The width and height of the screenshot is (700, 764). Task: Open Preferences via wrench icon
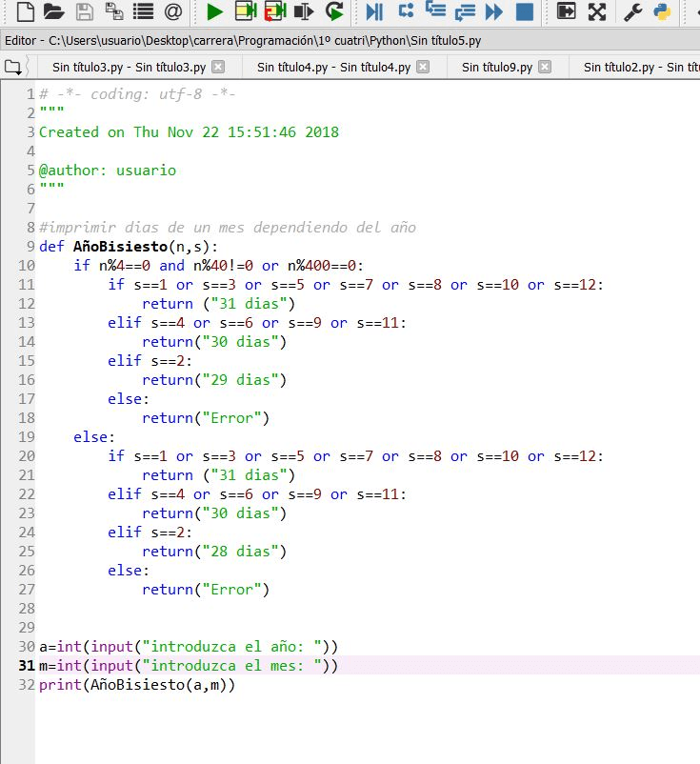(632, 11)
